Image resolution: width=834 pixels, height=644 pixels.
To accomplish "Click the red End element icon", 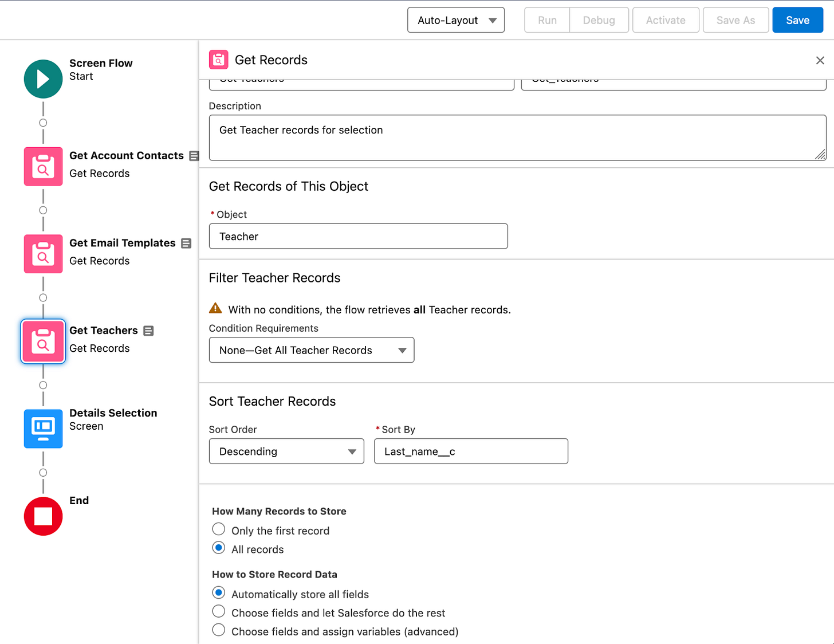I will click(x=43, y=516).
